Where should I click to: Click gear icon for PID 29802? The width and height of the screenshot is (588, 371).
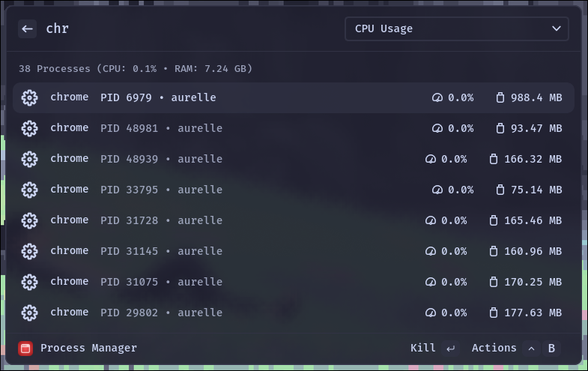point(29,313)
